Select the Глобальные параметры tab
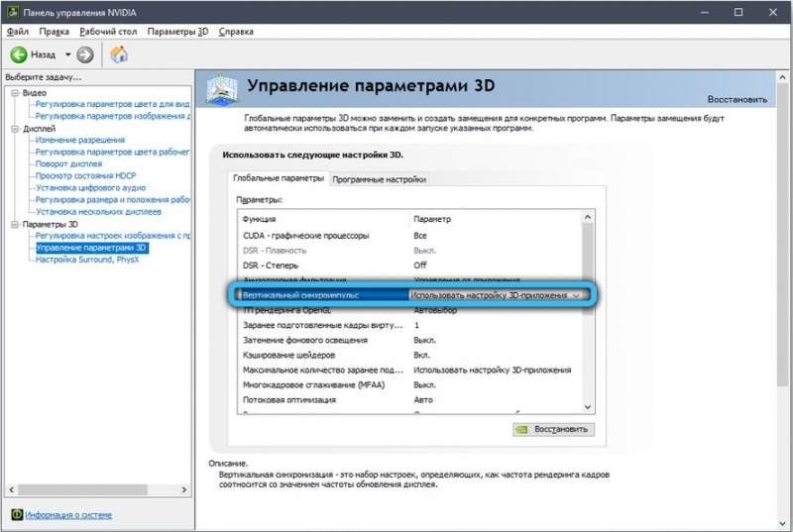Image resolution: width=793 pixels, height=532 pixels. coord(279,178)
